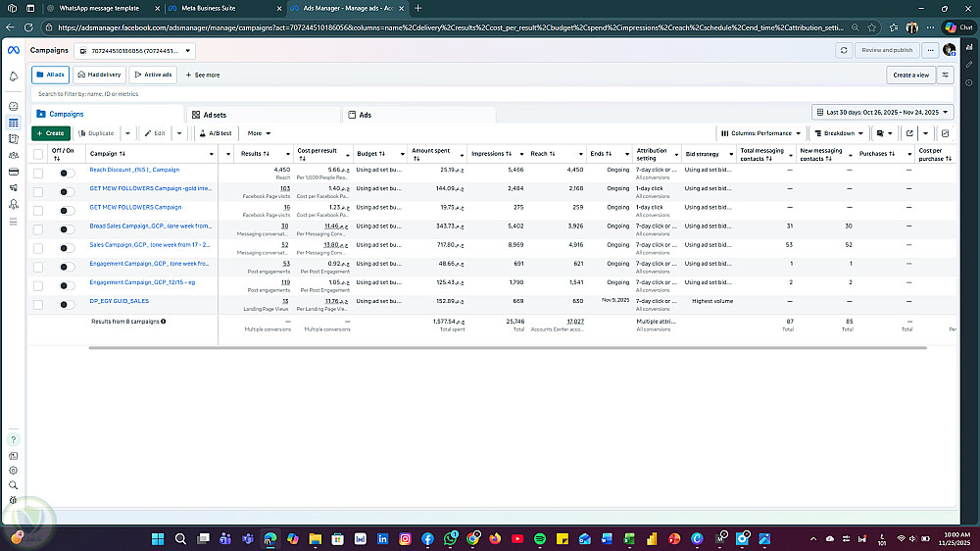Screen dimensions: 980x551
Task: Toggle the GET NEW FOLLOWERS gold campaign switch
Action: (x=67, y=192)
